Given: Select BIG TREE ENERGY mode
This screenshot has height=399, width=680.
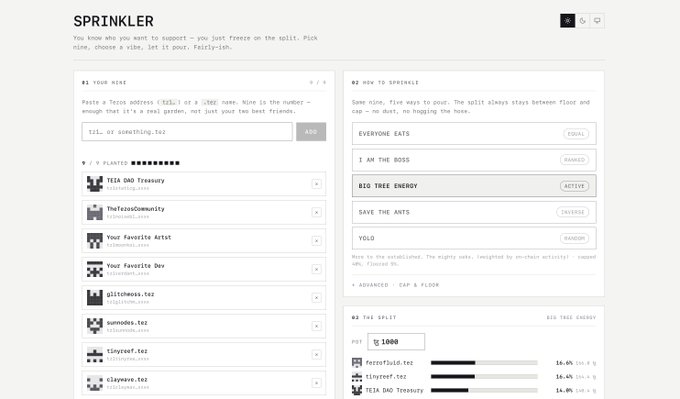Looking at the screenshot, I should [x=474, y=186].
